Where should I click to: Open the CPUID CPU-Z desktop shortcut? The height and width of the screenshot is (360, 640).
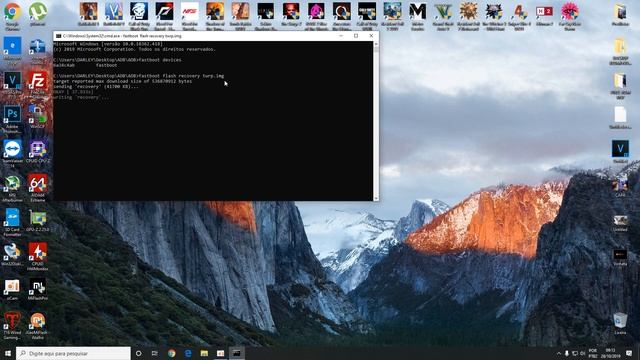click(x=38, y=151)
